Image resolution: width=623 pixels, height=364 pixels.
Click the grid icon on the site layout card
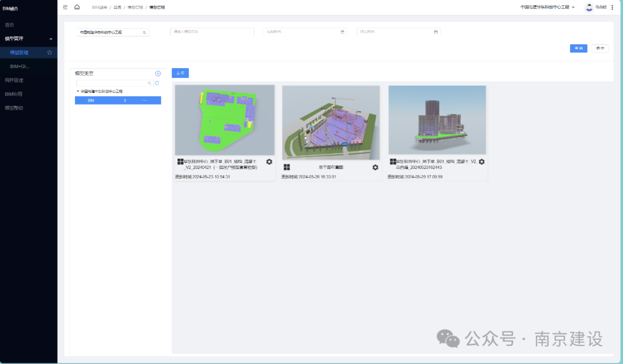tap(287, 167)
